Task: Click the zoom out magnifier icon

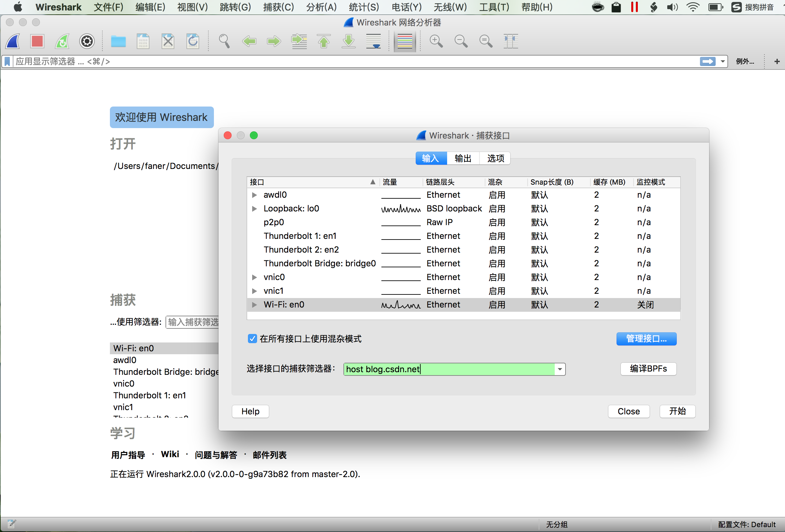Action: coord(461,41)
